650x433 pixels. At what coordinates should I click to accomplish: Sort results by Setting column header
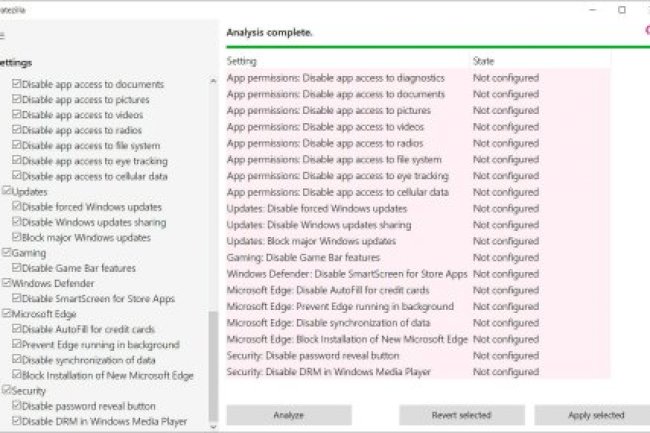coord(242,61)
